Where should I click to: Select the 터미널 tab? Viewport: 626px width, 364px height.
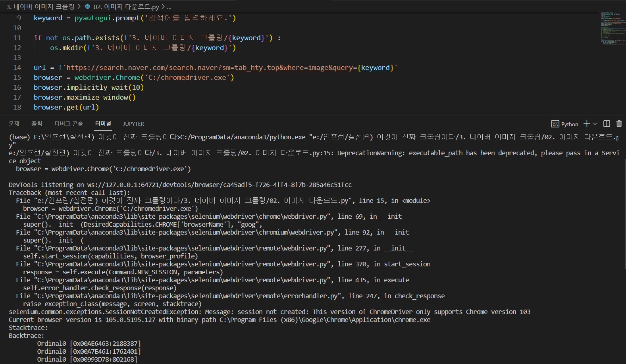[x=103, y=124]
